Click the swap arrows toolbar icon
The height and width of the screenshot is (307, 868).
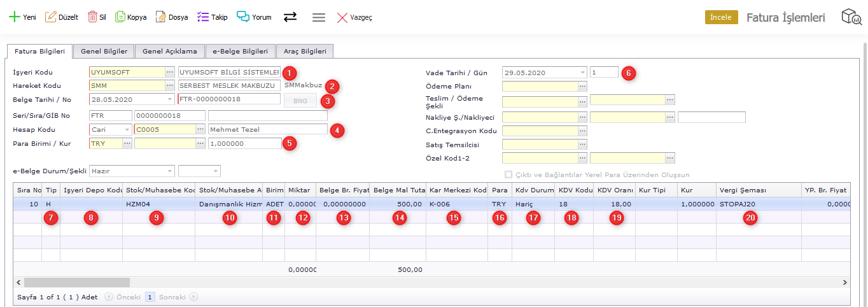coord(290,17)
